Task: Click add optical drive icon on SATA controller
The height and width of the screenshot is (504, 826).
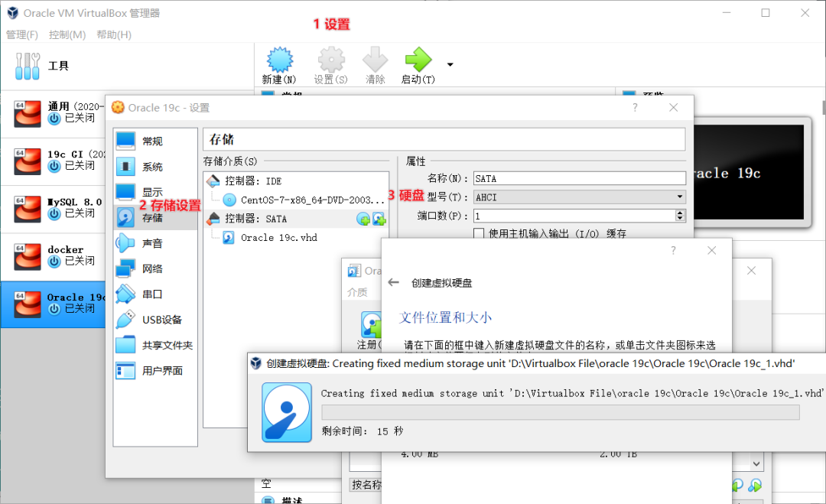Action: click(x=363, y=219)
